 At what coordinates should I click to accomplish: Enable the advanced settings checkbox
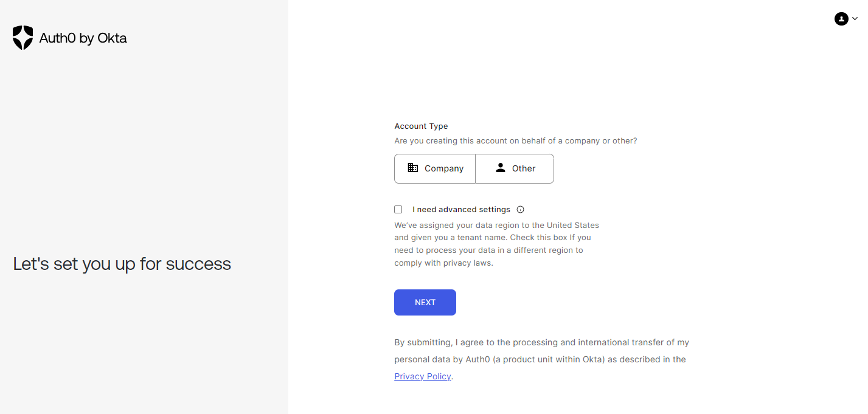pyautogui.click(x=398, y=209)
